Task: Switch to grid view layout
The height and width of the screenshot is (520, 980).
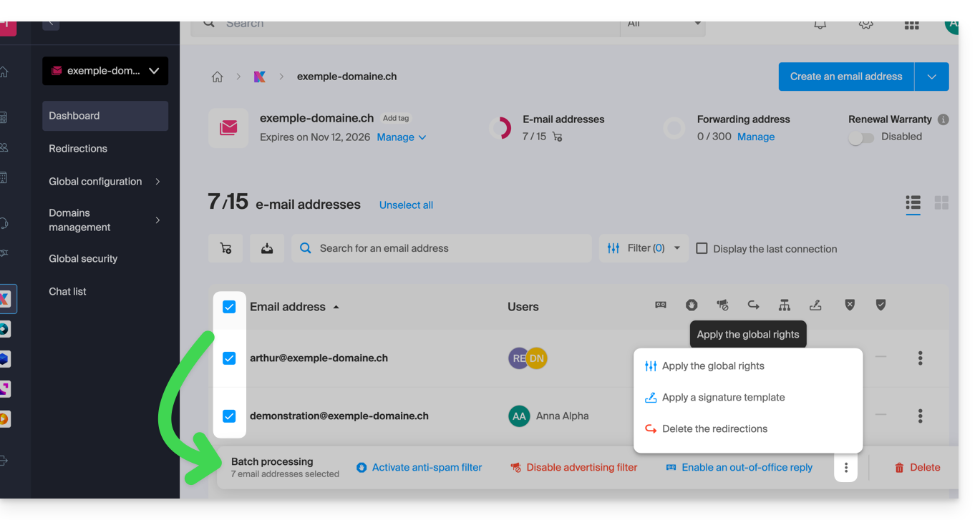Action: tap(941, 203)
